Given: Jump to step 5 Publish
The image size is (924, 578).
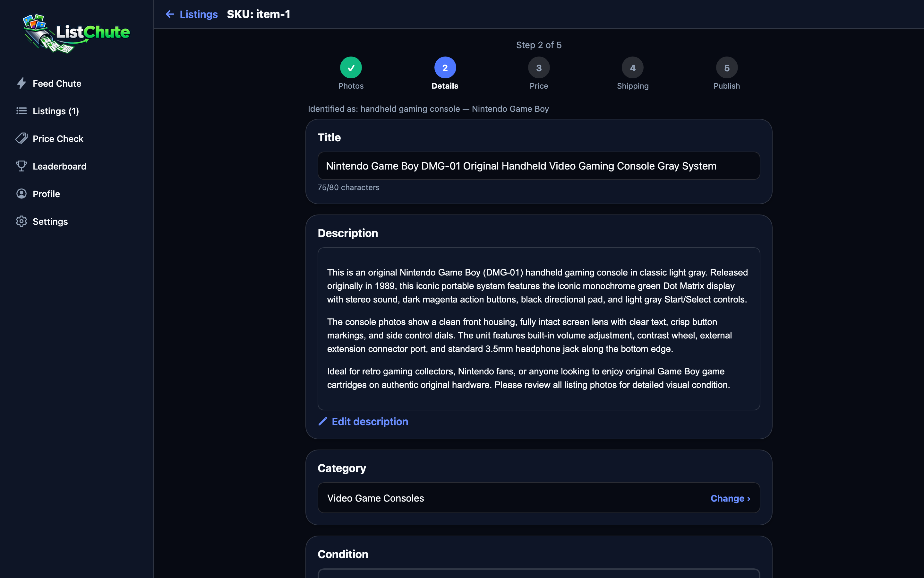Looking at the screenshot, I should pyautogui.click(x=727, y=68).
